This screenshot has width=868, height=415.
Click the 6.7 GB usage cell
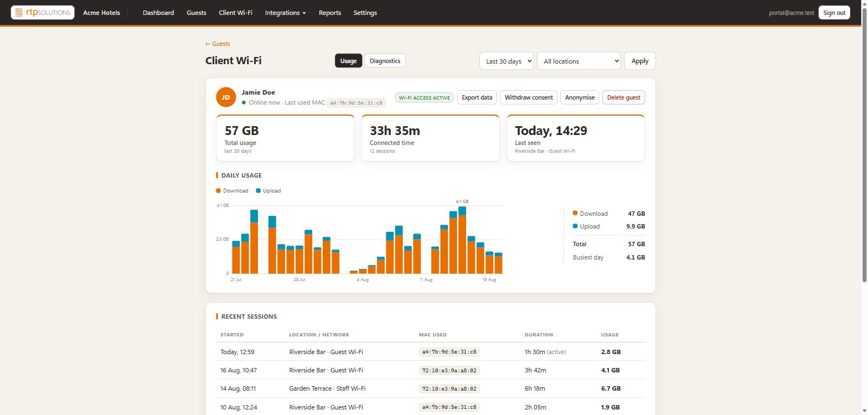pyautogui.click(x=611, y=388)
